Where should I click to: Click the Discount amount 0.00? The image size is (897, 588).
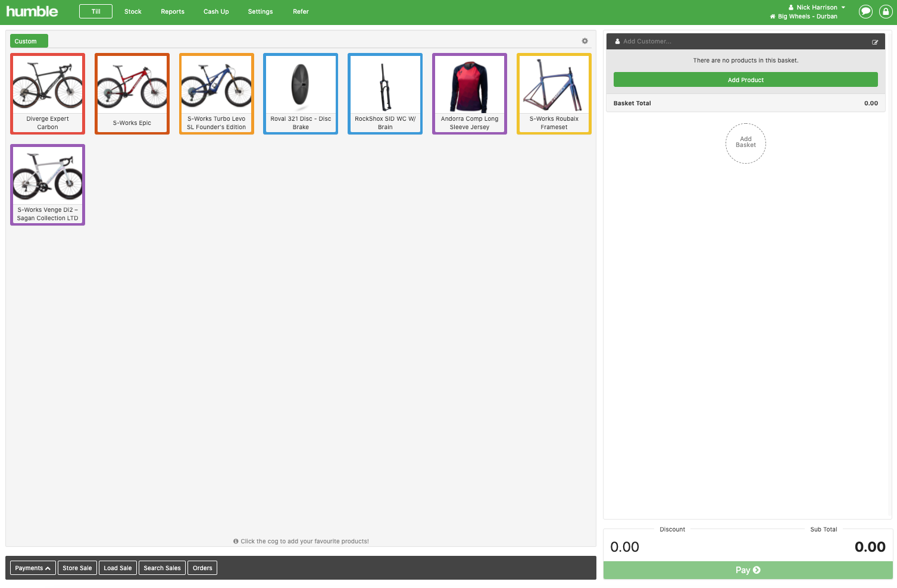coord(625,547)
